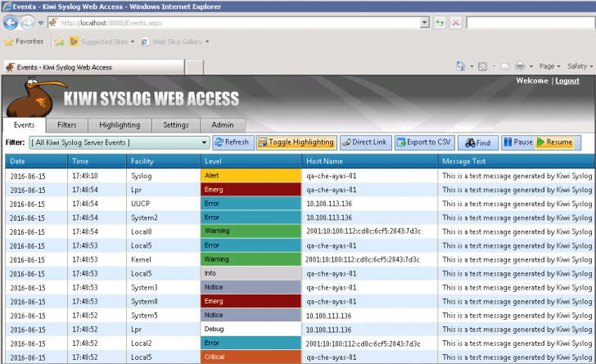Open the Safety menu
The width and height of the screenshot is (596, 364).
580,66
